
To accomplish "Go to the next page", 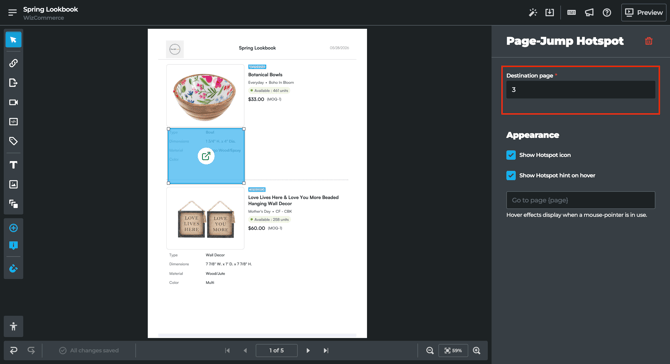I will point(308,351).
